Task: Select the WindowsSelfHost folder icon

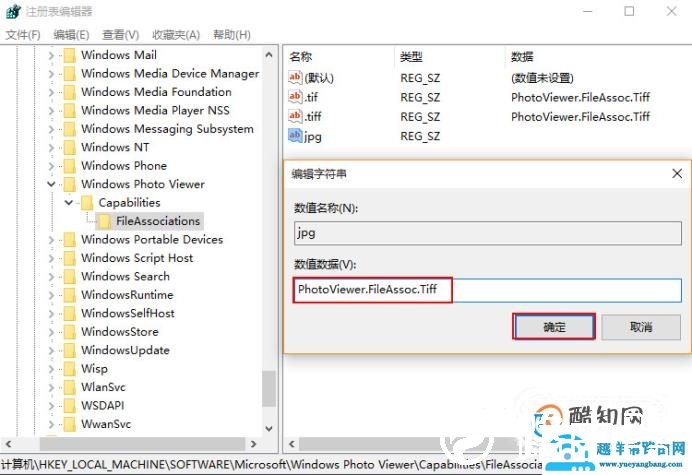Action: (69, 313)
